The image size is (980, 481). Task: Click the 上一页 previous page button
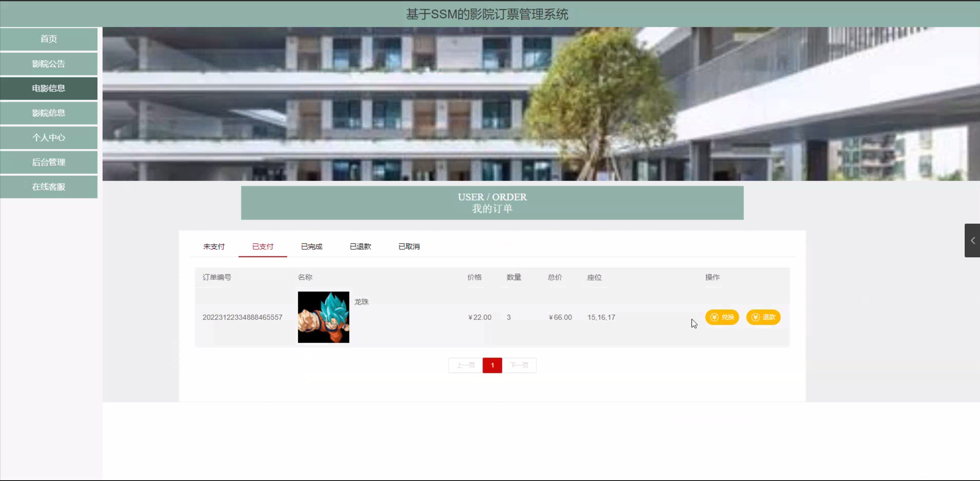(x=465, y=365)
